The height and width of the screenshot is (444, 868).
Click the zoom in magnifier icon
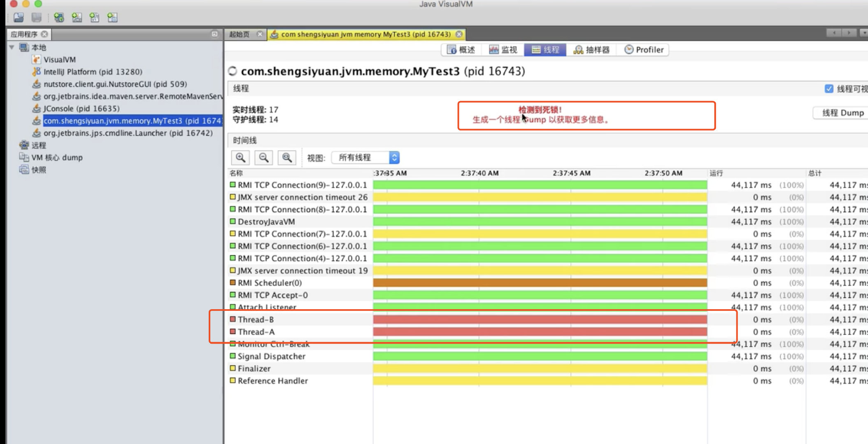pos(241,157)
